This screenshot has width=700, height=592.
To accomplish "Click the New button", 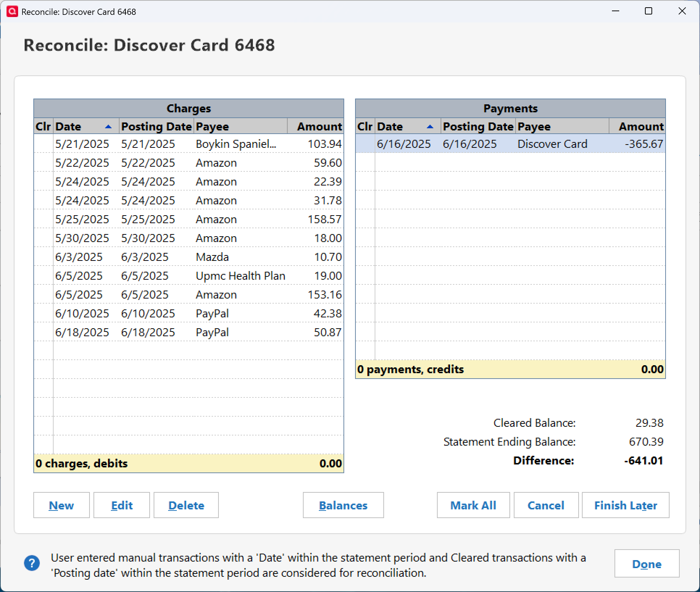I will click(x=61, y=505).
